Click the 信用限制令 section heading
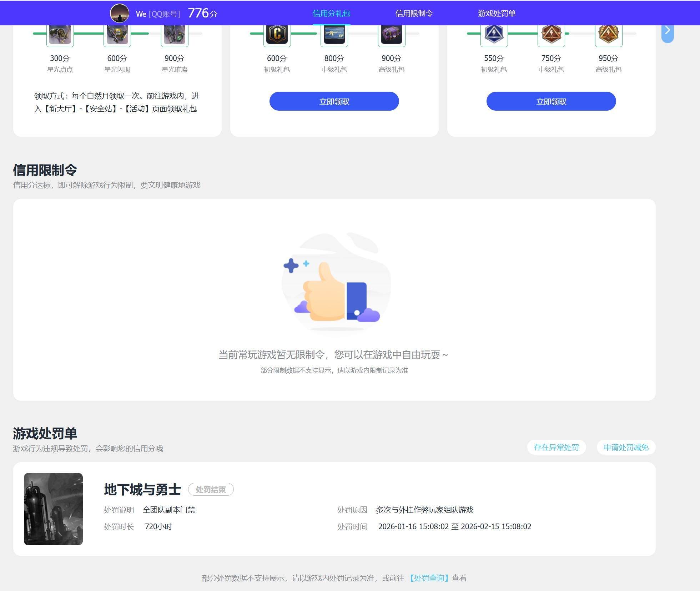 pyautogui.click(x=45, y=170)
